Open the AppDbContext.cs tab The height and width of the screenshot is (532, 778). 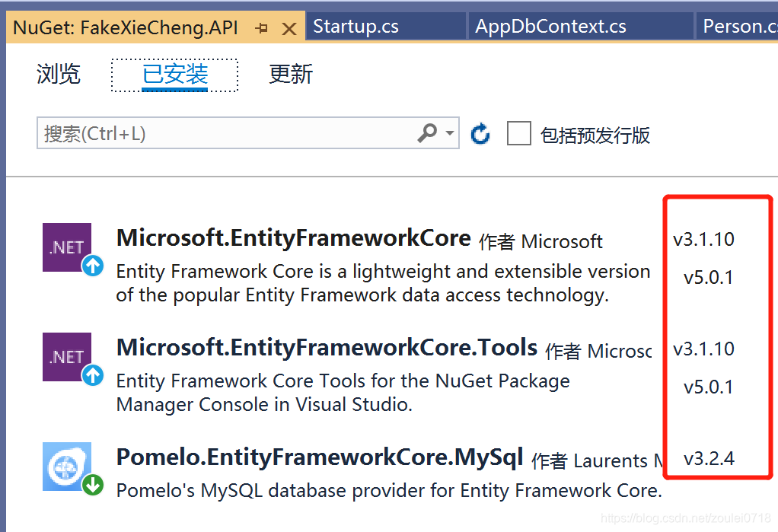point(550,27)
